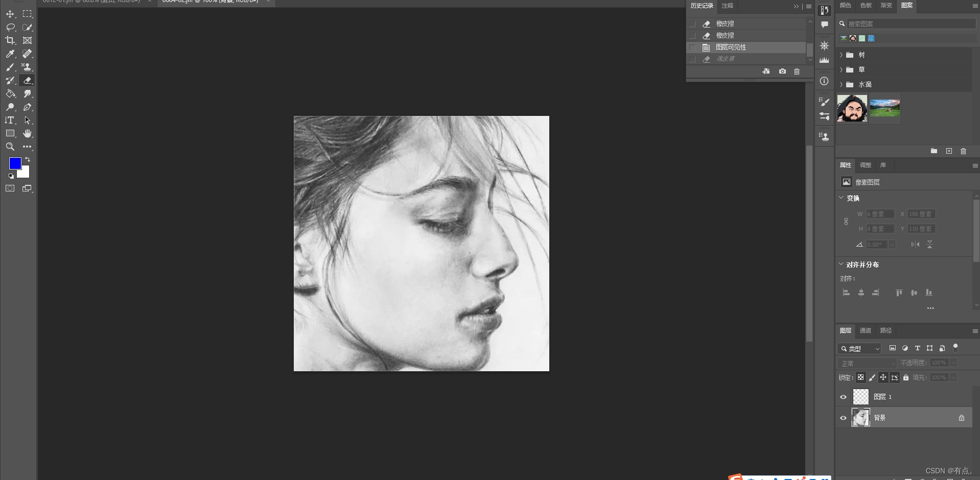Swap foreground and background colors
Image resolution: width=980 pixels, height=480 pixels.
(x=28, y=159)
